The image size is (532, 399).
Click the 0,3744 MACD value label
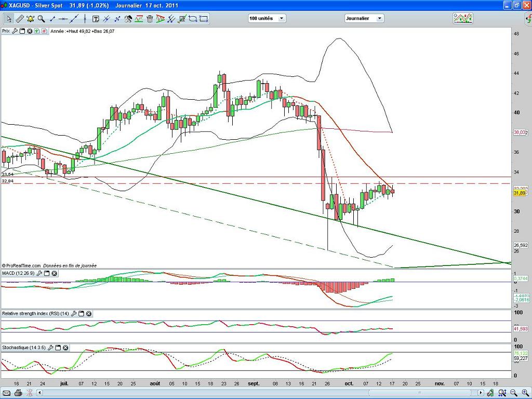[521, 278]
